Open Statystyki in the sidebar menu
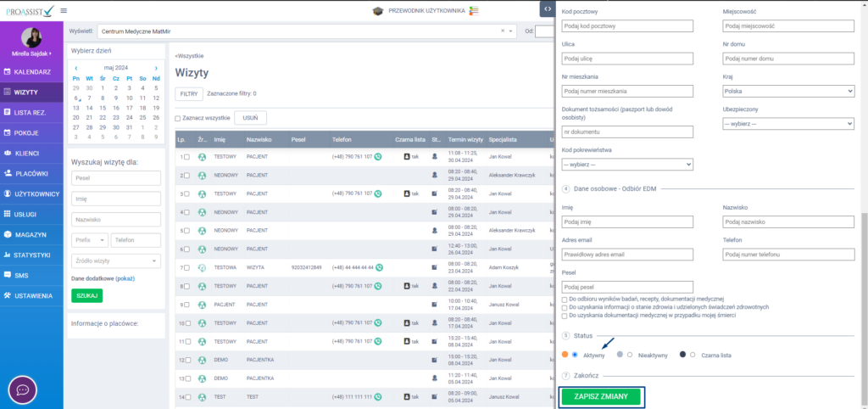 31,255
